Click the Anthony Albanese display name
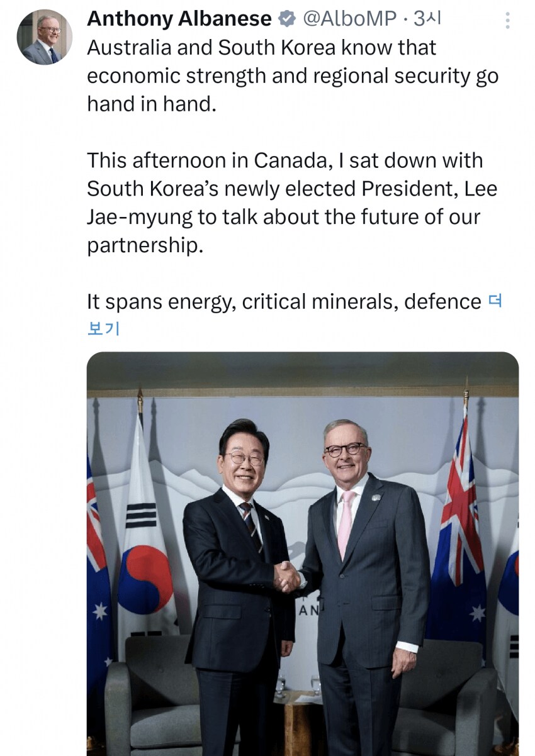The image size is (535, 756). tap(179, 19)
